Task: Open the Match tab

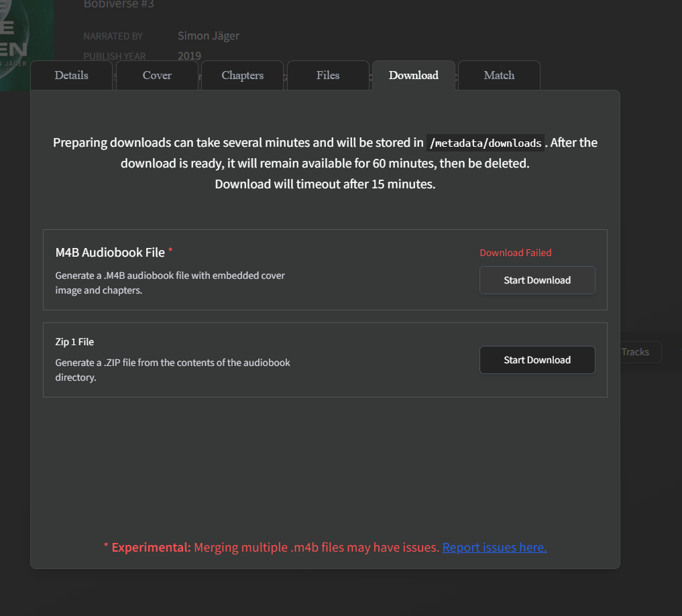Action: (499, 75)
